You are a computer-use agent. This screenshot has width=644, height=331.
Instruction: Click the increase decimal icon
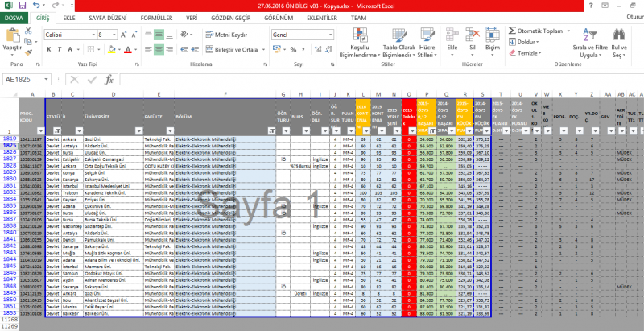[x=317, y=50]
